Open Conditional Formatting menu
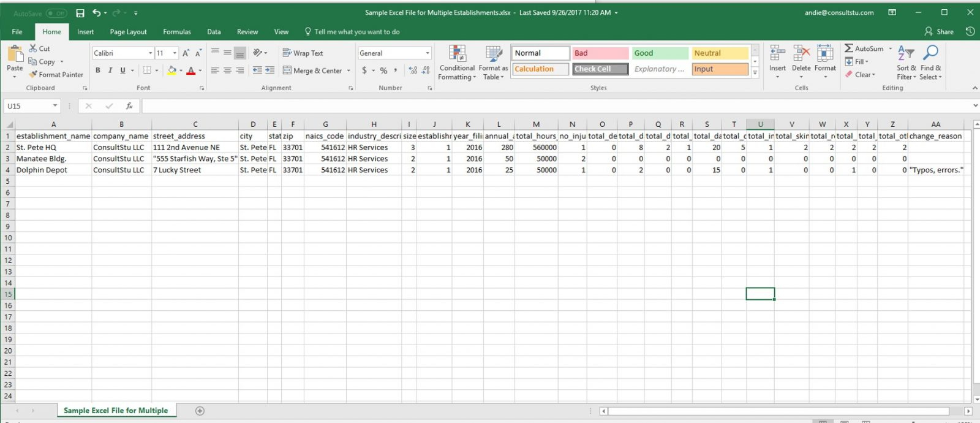This screenshot has height=423, width=980. coord(457,63)
